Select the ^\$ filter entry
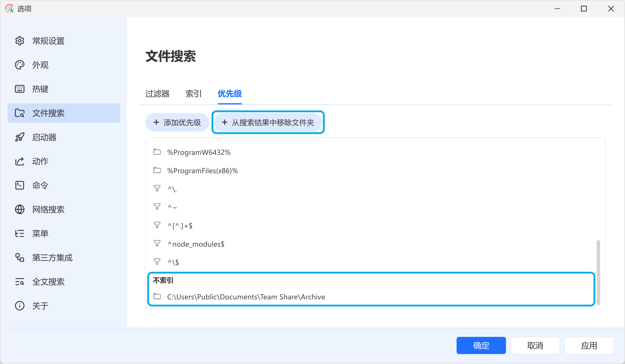 click(173, 262)
